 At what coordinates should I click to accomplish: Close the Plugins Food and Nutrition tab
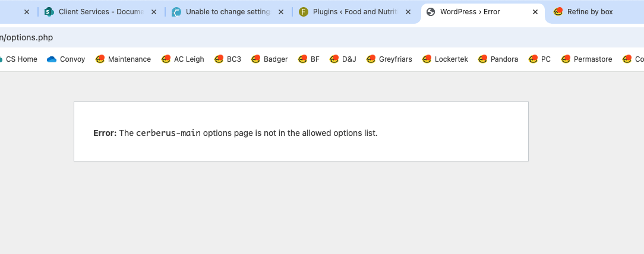click(408, 12)
